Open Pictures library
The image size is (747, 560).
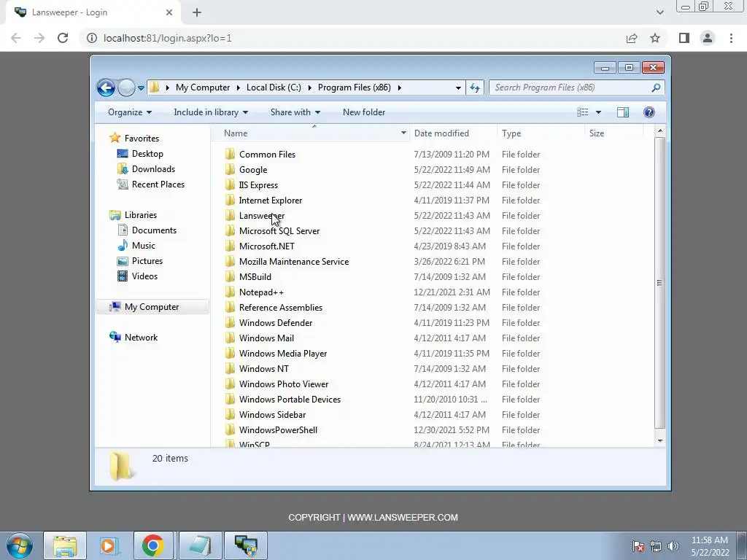(x=147, y=261)
